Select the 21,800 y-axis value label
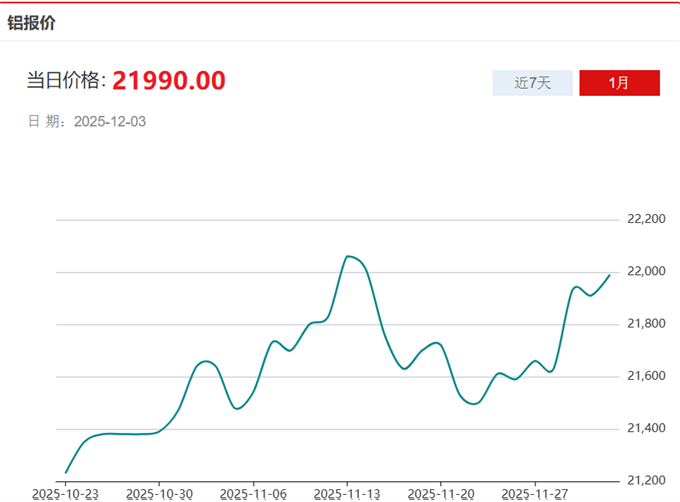Viewport: 680px width, 502px height. 645,324
